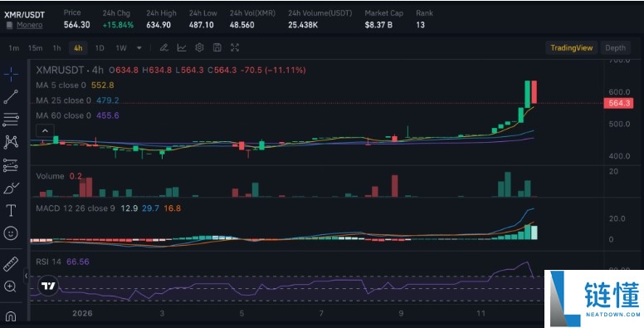Viewport: 644px width, 328px height.
Task: Switch to the Depth chart view
Action: point(615,47)
